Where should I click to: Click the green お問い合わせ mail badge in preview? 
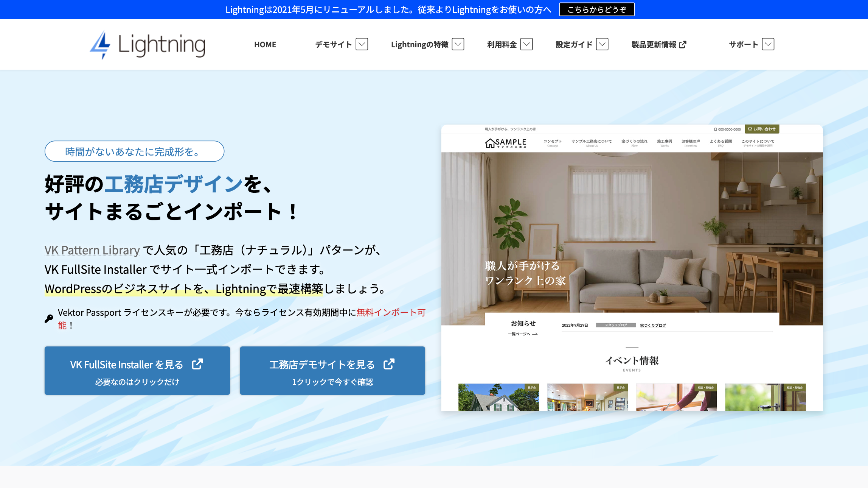click(762, 129)
